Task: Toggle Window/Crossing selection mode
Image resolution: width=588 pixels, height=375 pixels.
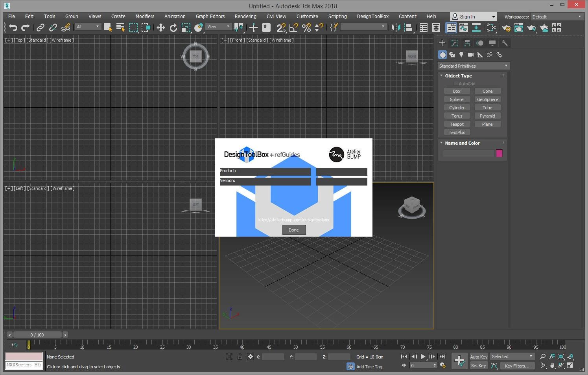Action: coord(146,28)
